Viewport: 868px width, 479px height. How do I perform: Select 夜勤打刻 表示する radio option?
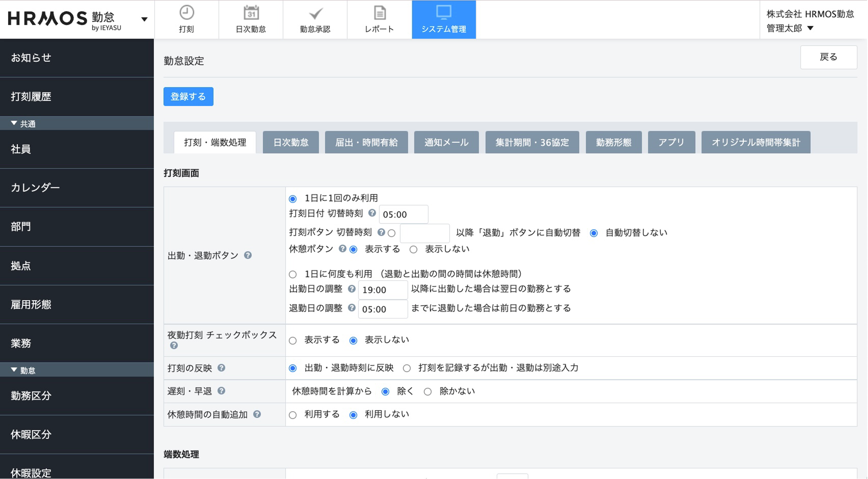[x=293, y=341]
